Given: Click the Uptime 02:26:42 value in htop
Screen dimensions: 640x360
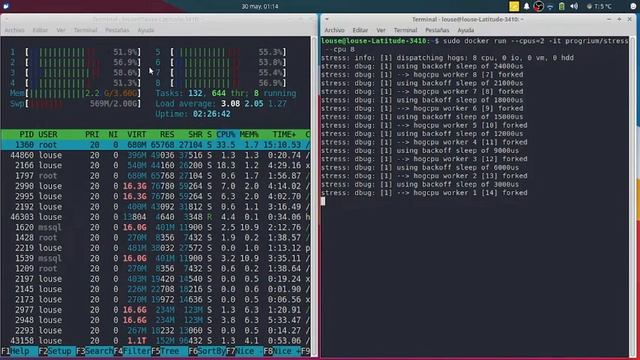Looking at the screenshot, I should click(x=211, y=114).
